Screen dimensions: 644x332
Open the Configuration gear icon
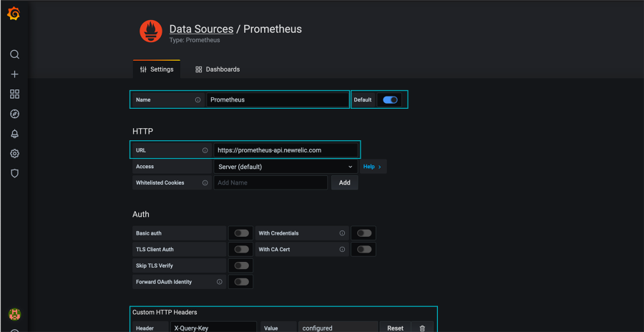(x=14, y=154)
